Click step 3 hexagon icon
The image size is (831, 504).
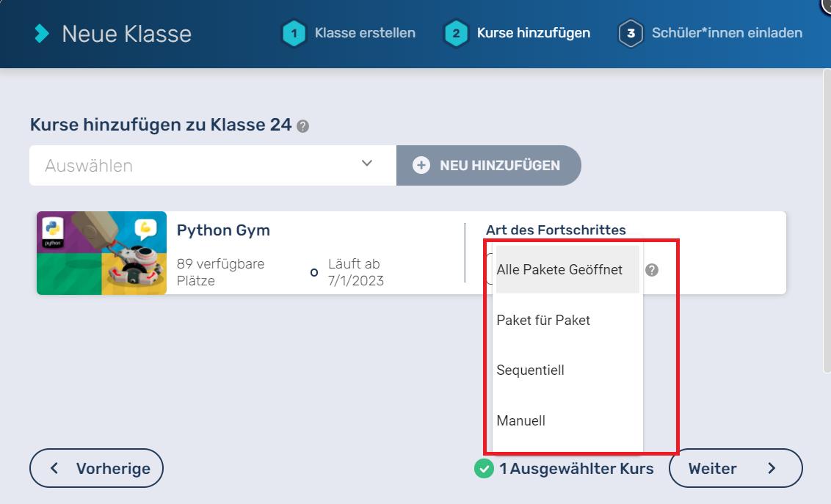coord(631,34)
